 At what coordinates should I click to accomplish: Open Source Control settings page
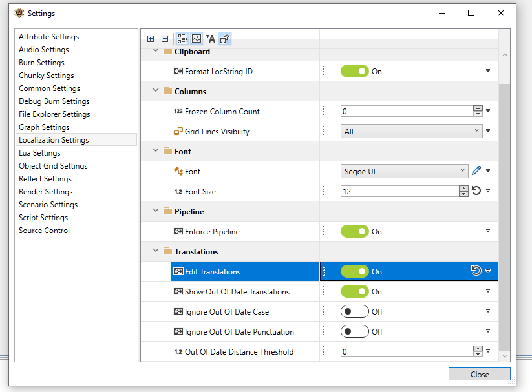click(x=44, y=231)
